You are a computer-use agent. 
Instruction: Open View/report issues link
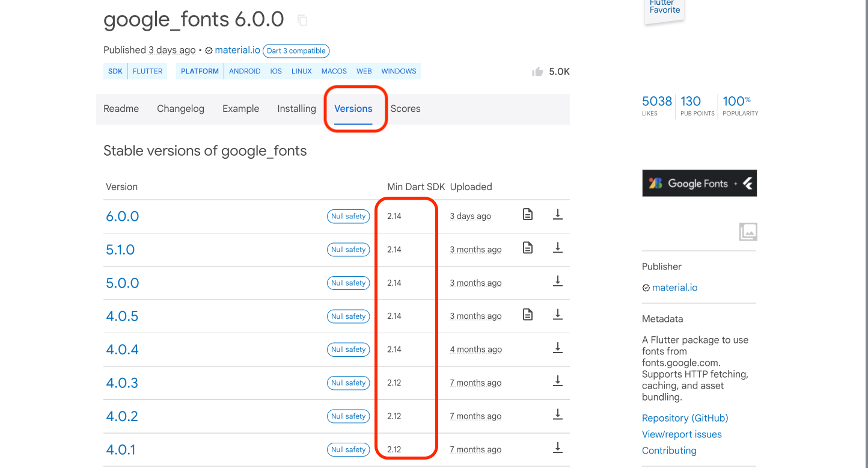682,434
